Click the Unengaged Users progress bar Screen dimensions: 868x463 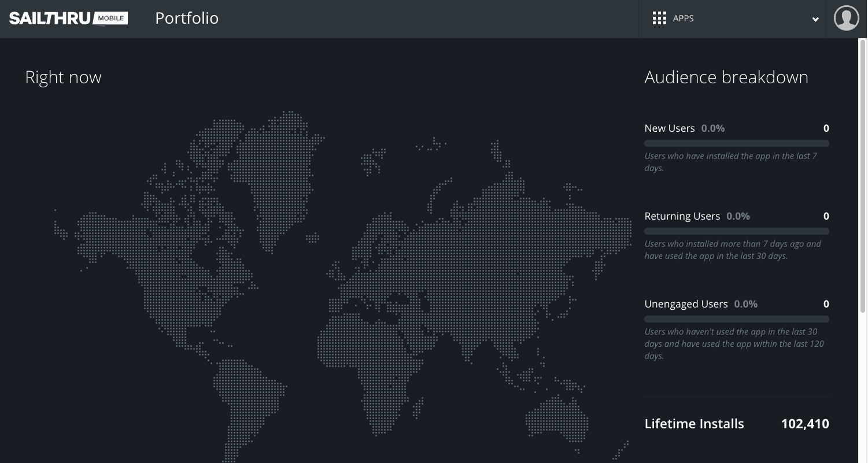[736, 319]
